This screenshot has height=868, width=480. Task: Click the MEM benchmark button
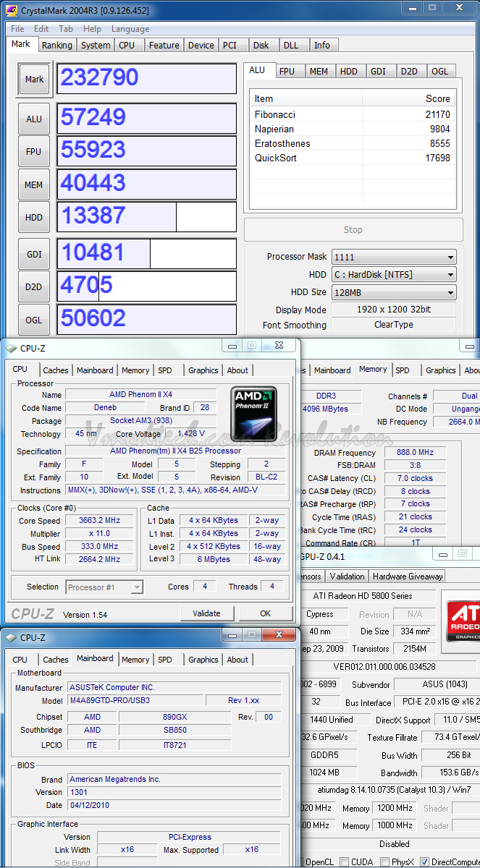[x=34, y=185]
